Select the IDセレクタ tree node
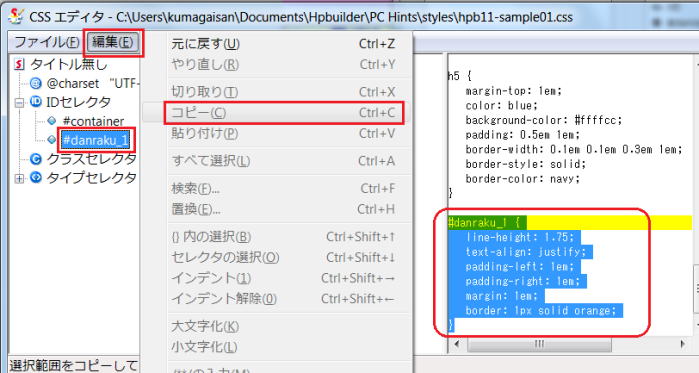The image size is (699, 373). tap(78, 102)
